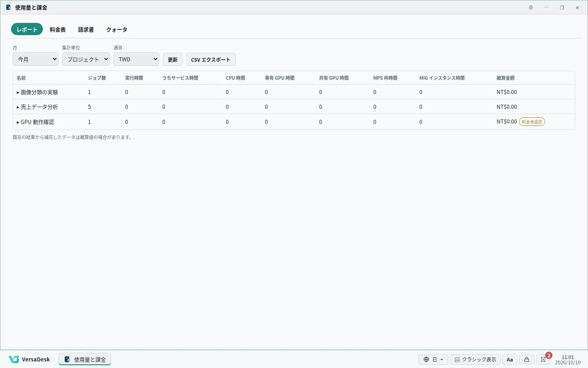The height and width of the screenshot is (368, 588).
Task: Click the taskbar clock showing 11:01
Action: pos(568,359)
